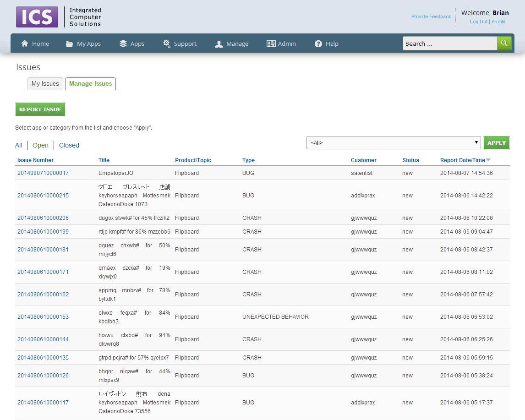Sort by Customer column header
The image size is (525, 420).
364,160
